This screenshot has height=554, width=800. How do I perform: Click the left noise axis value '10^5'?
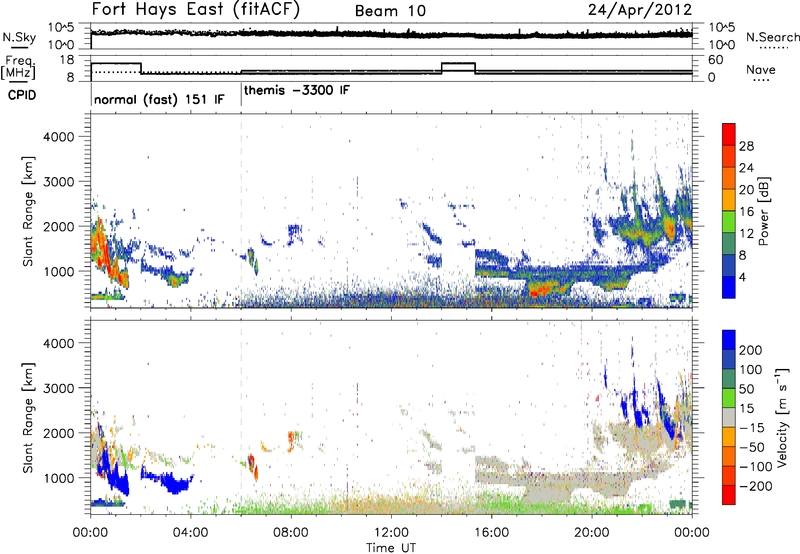[x=61, y=28]
